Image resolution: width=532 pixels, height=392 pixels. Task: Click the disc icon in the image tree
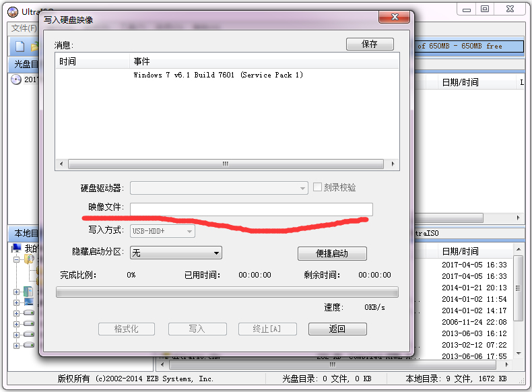(x=16, y=79)
